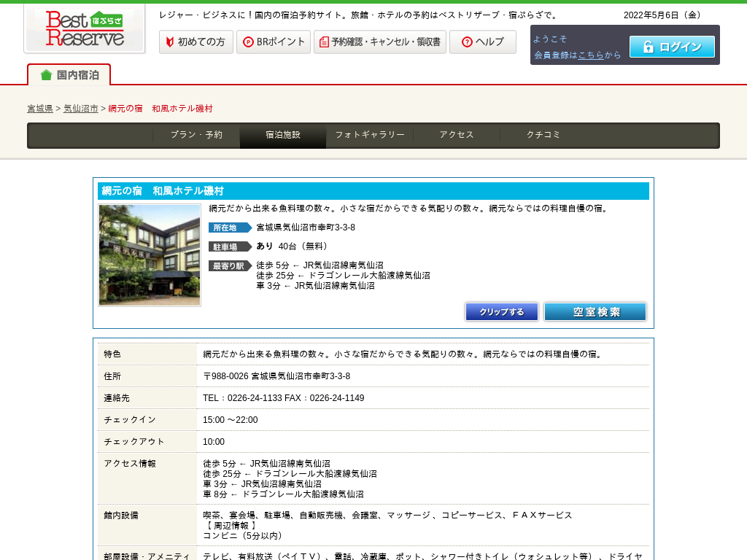Open the フォトギャラリー tab

[370, 135]
